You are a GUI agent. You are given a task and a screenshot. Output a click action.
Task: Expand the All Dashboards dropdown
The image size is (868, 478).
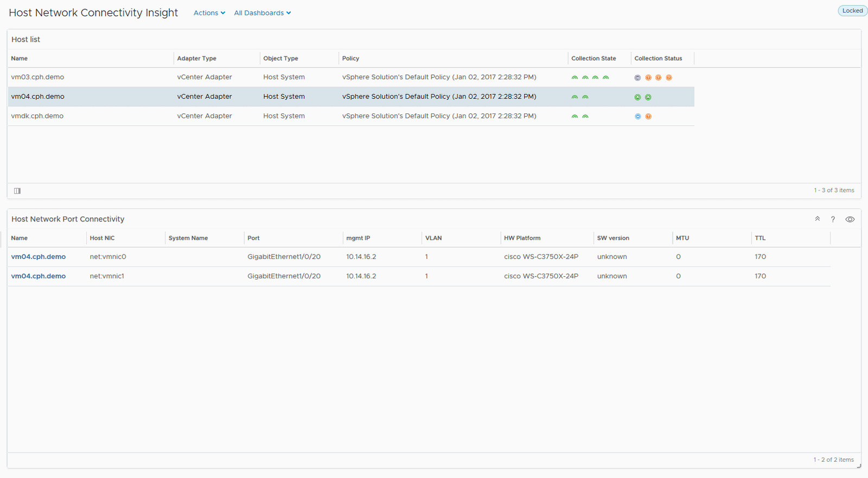[262, 13]
